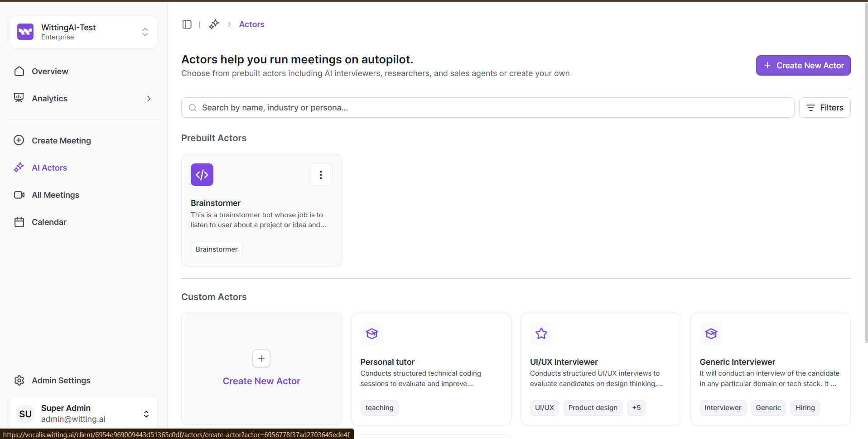This screenshot has height=439, width=868.
Task: Click the plus icon in Custom Actors
Action: (x=261, y=358)
